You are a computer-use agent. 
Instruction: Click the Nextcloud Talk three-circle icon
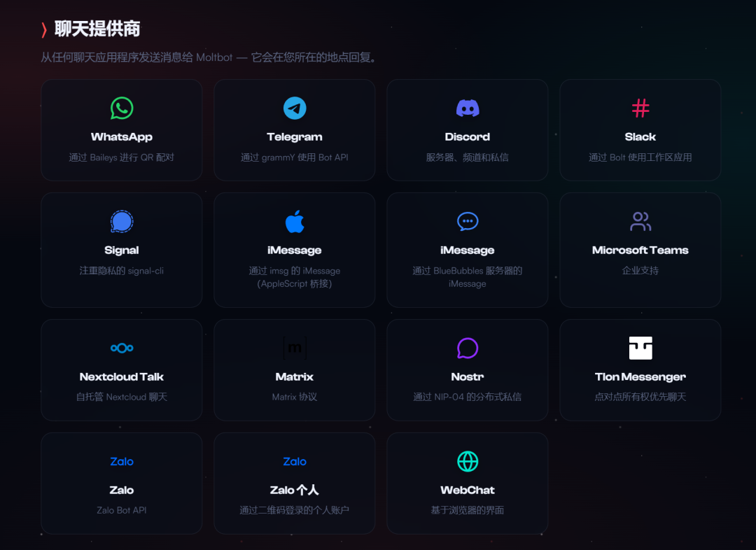click(122, 348)
